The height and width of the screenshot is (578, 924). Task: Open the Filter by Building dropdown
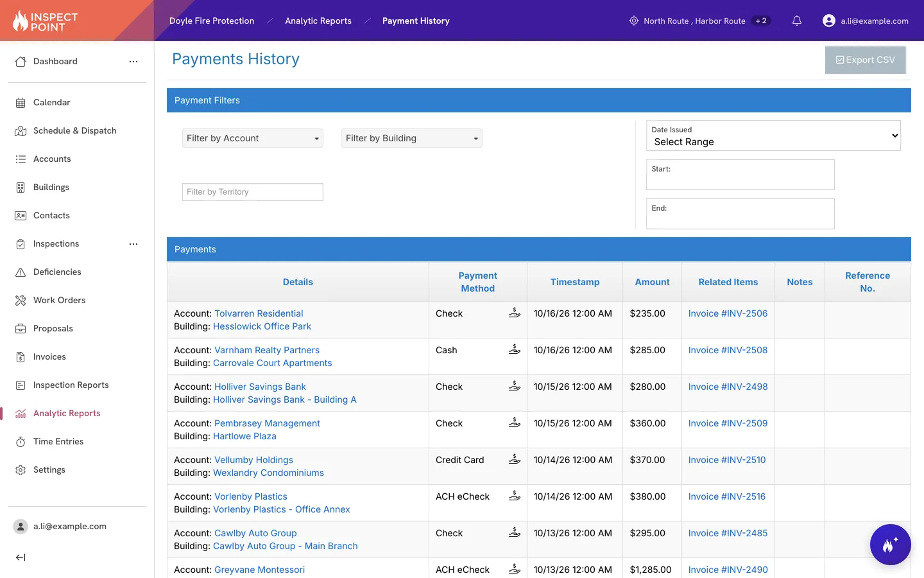pos(412,138)
